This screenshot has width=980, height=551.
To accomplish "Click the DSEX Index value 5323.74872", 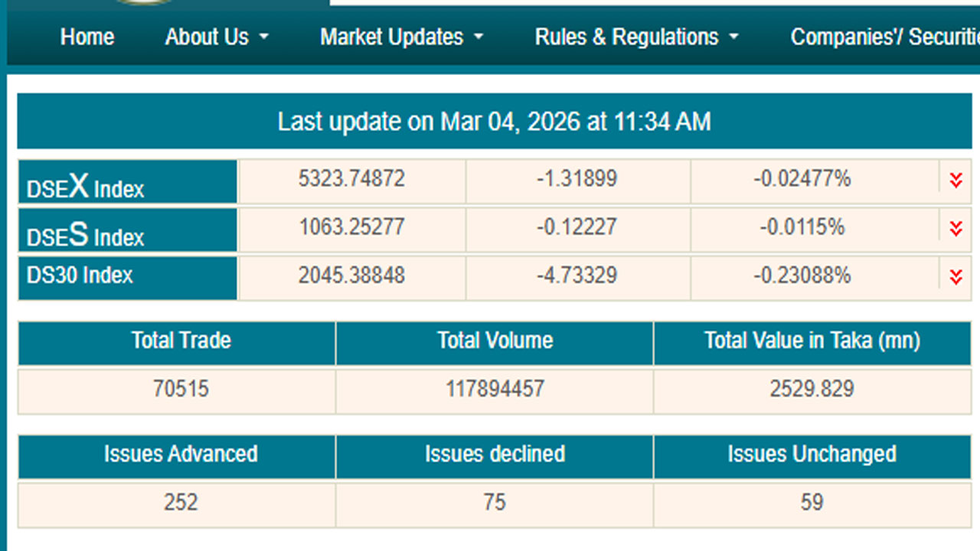I will coord(351,179).
